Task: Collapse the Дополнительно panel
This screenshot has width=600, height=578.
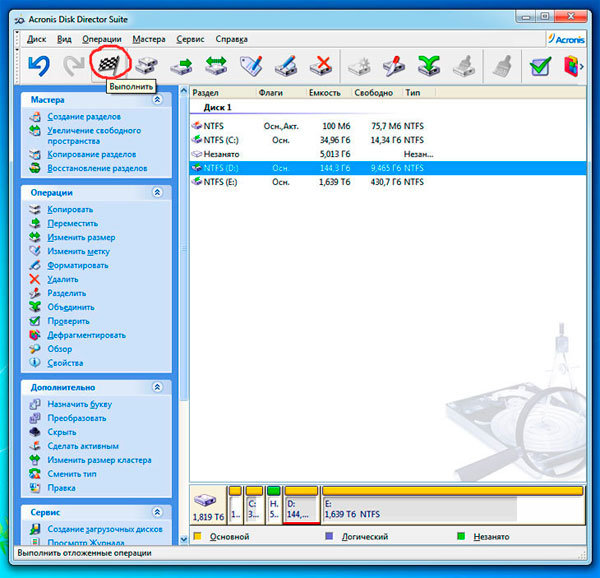Action: pos(156,387)
